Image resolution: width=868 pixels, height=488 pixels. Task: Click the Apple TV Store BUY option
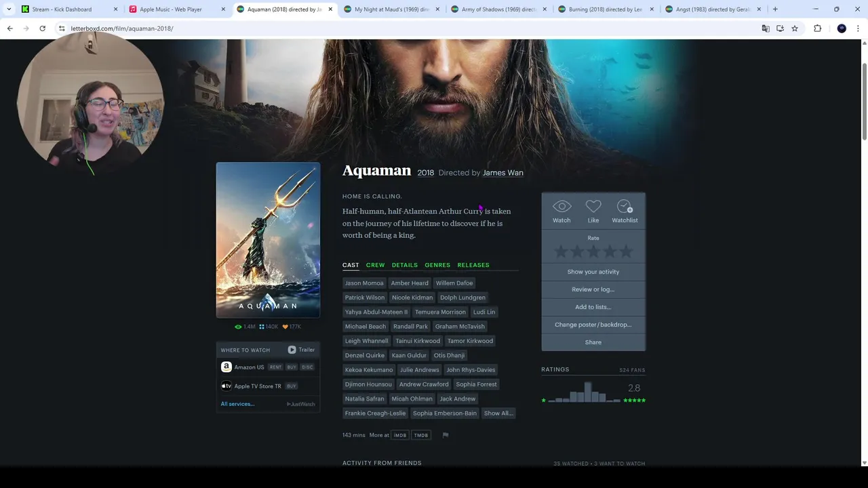[292, 386]
